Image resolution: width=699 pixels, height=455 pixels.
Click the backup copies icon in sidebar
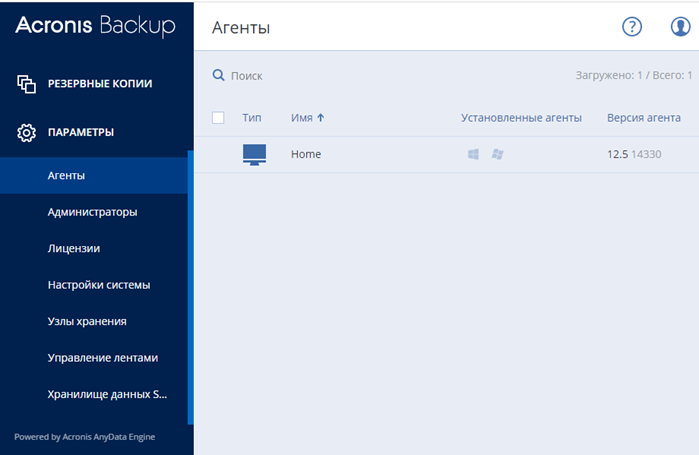[x=27, y=84]
